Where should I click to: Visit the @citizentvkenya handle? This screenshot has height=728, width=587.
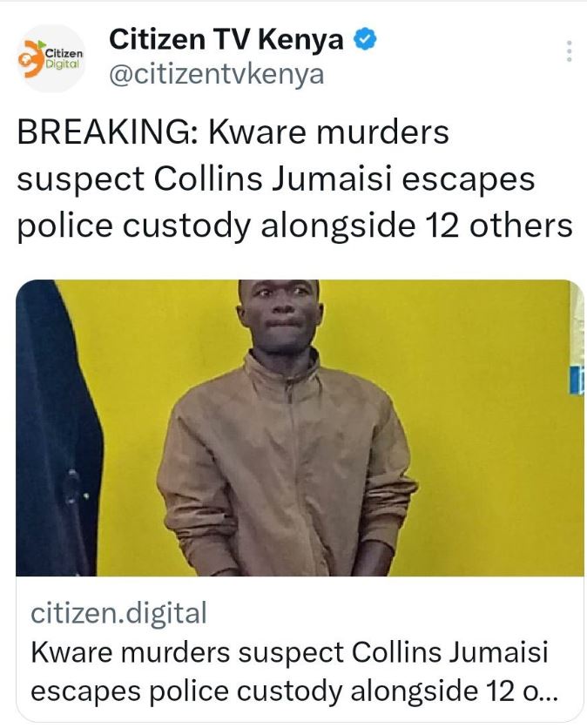[216, 74]
